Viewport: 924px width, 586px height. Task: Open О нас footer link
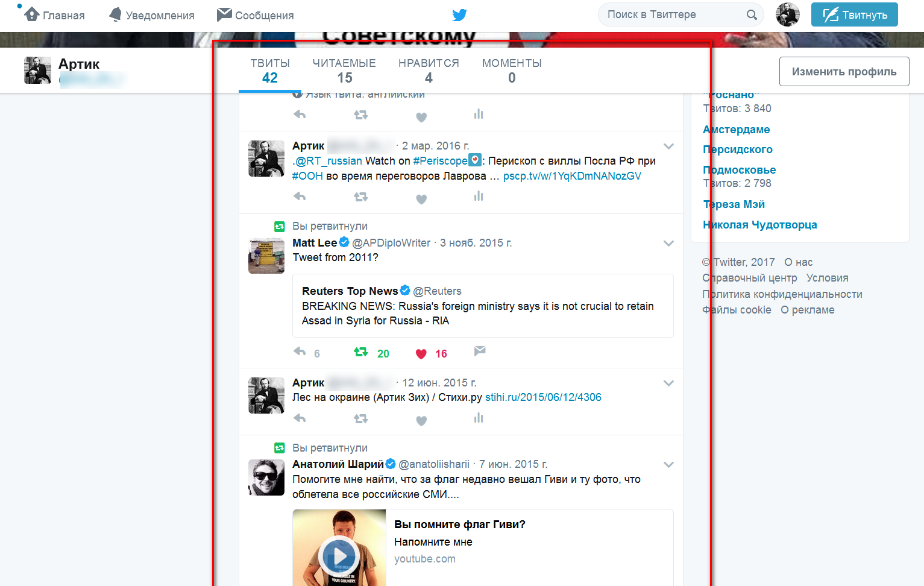[x=799, y=262]
